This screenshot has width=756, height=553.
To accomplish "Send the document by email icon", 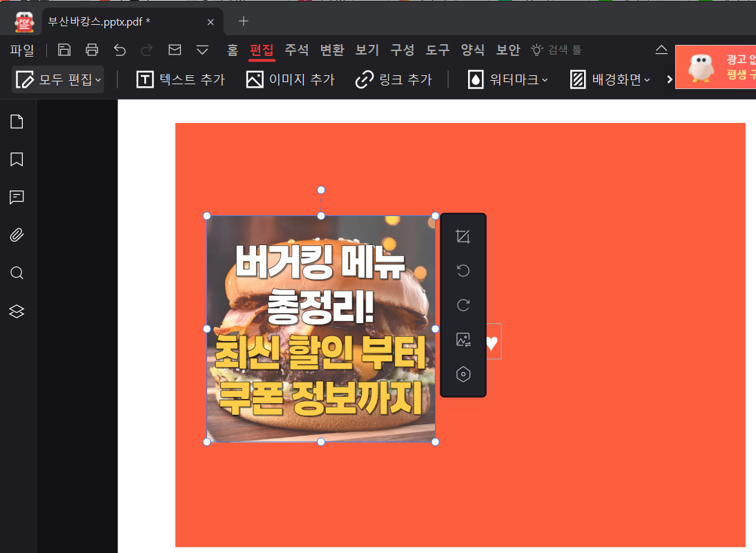I will click(x=175, y=50).
